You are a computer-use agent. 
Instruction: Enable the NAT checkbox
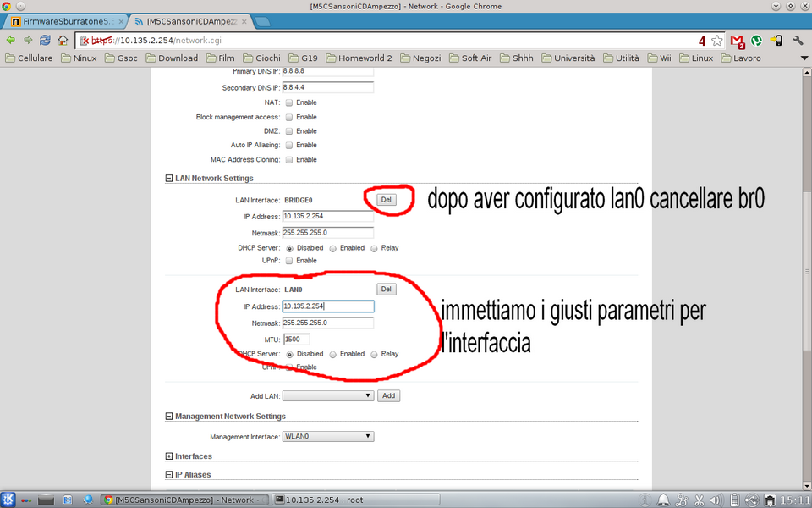[289, 102]
